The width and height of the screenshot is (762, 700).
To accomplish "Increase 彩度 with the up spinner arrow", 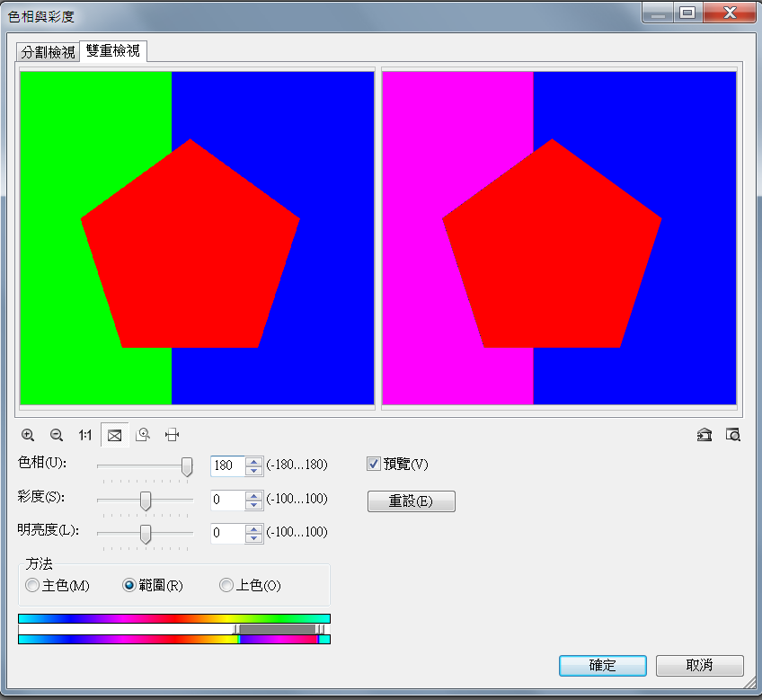I will pyautogui.click(x=253, y=495).
